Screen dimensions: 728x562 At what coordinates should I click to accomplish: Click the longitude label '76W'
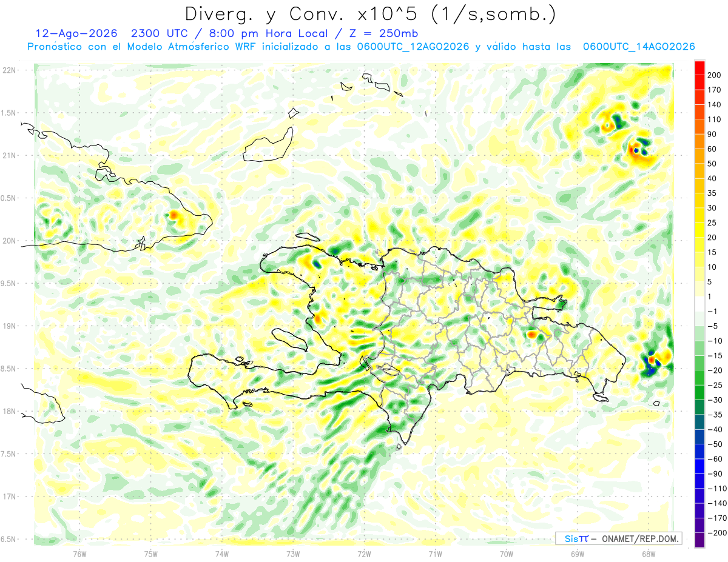click(x=79, y=554)
